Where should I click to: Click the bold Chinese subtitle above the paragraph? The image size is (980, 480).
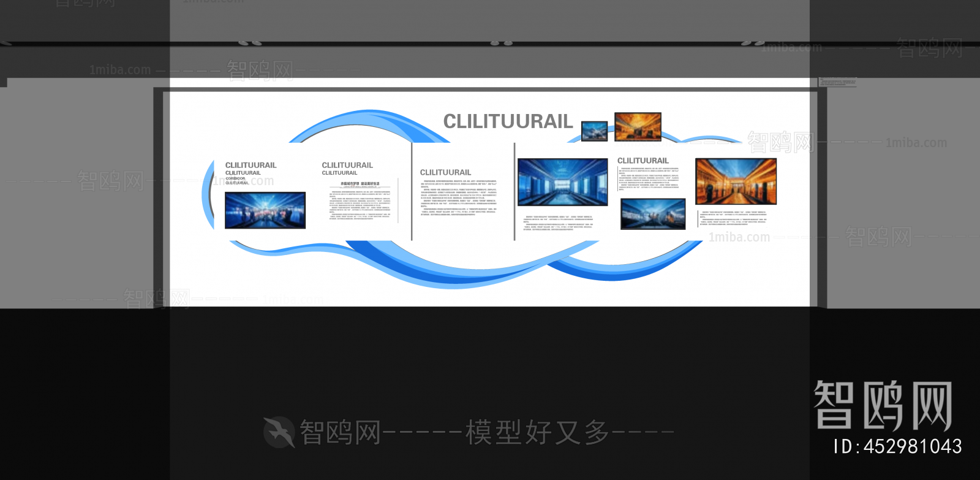click(x=360, y=183)
